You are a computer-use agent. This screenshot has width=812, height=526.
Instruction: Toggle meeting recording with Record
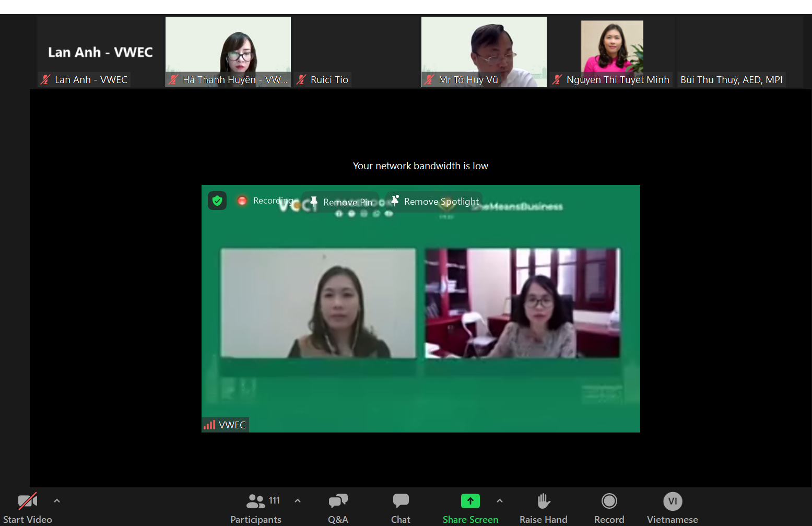click(x=609, y=501)
